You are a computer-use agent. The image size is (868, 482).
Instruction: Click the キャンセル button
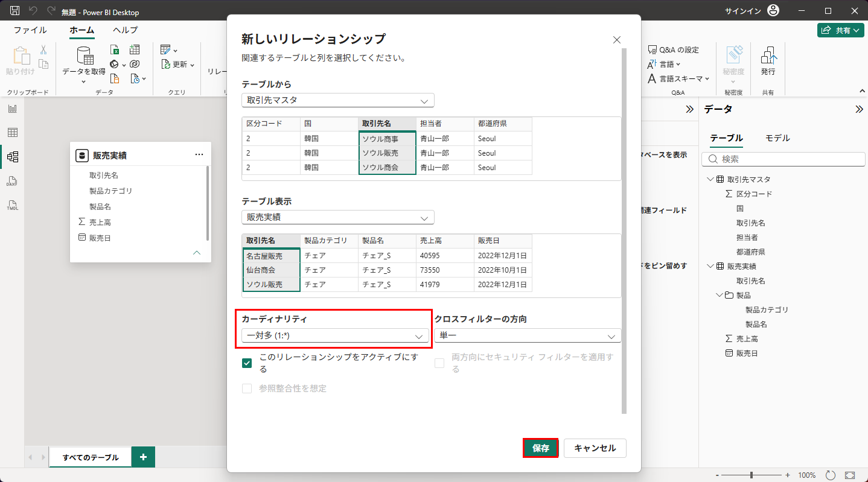point(595,448)
